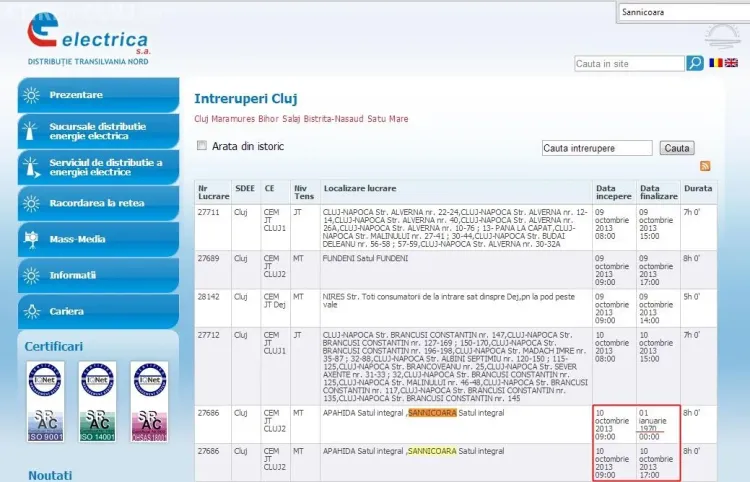Click the 'Cauta intrerupere' search field
This screenshot has height=482, width=750.
click(x=597, y=148)
